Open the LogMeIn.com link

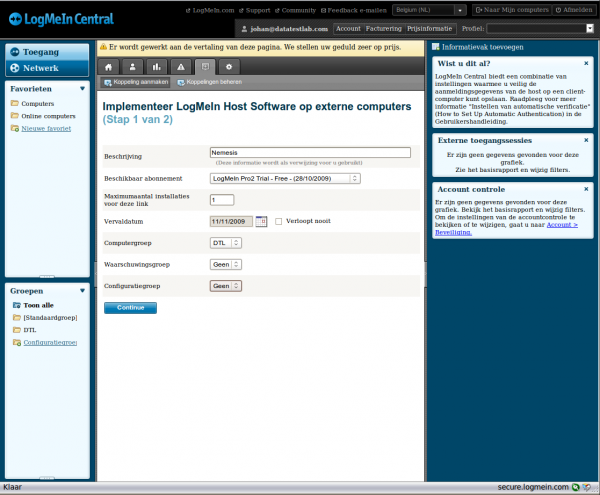pos(210,10)
